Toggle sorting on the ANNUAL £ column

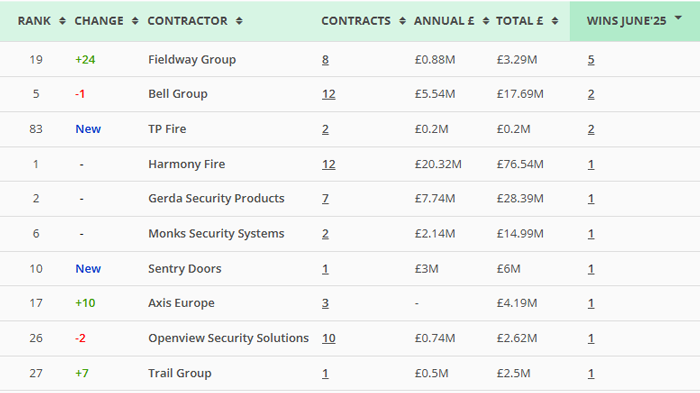pos(486,21)
